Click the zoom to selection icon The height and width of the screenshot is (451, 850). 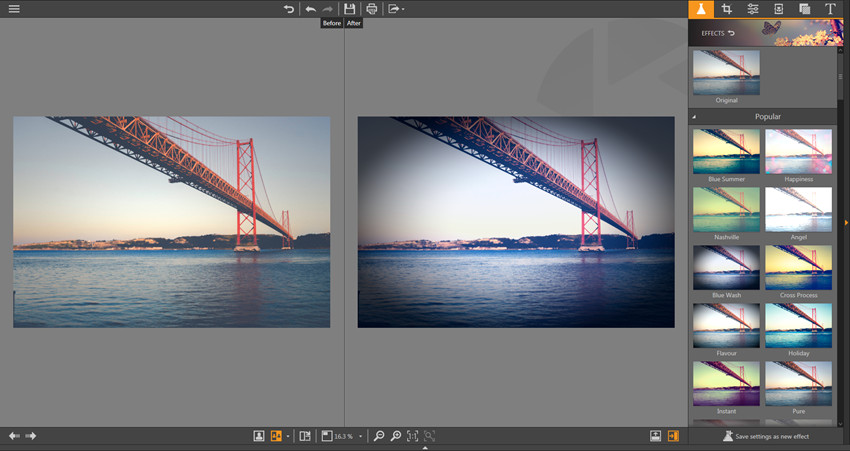point(429,436)
